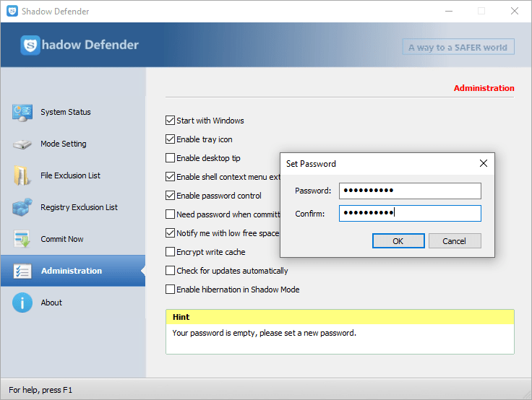Screen dimensions: 532x400
Task: Toggle Notify me with low free space
Action: [x=170, y=233]
